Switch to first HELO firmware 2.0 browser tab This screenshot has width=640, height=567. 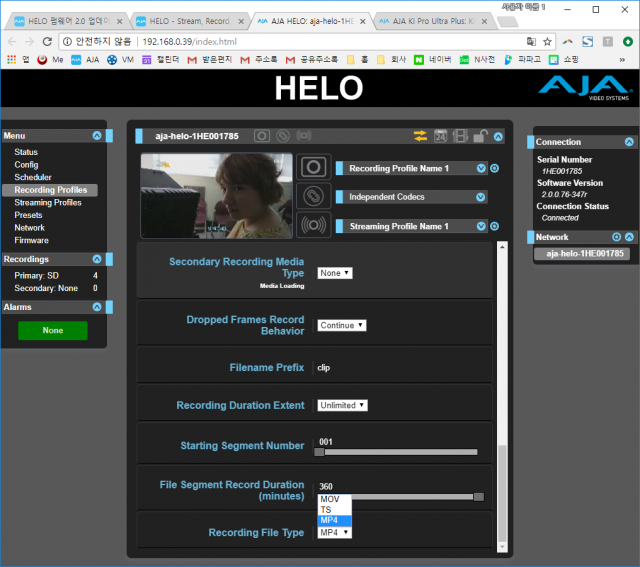tap(67, 21)
